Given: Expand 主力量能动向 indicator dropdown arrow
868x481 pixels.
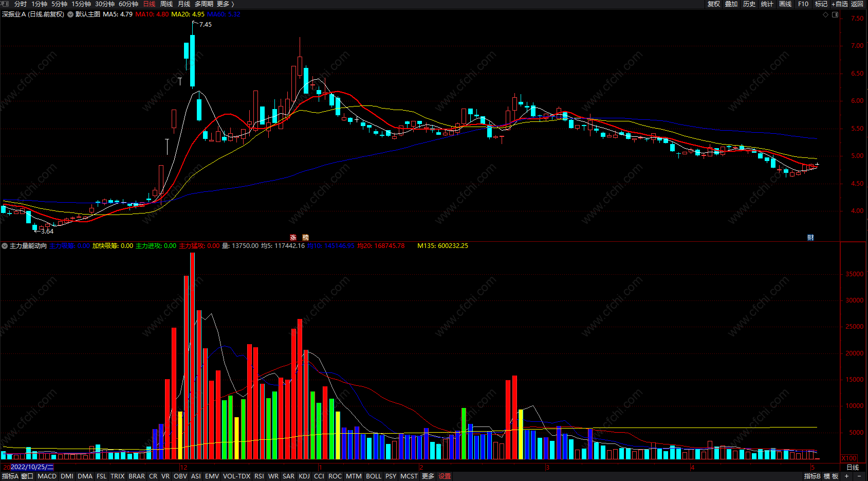Looking at the screenshot, I should point(5,246).
